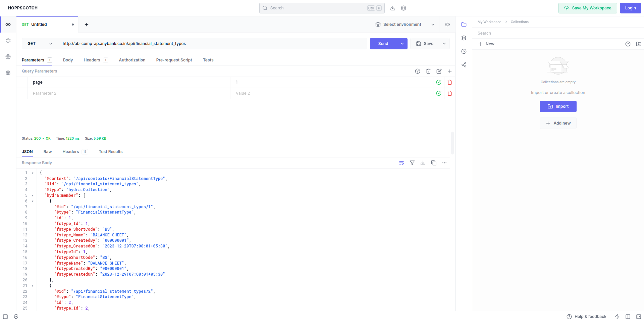Viewport: 644px width, 322px height.
Task: Toggle the page parameter active state
Action: pos(439,82)
